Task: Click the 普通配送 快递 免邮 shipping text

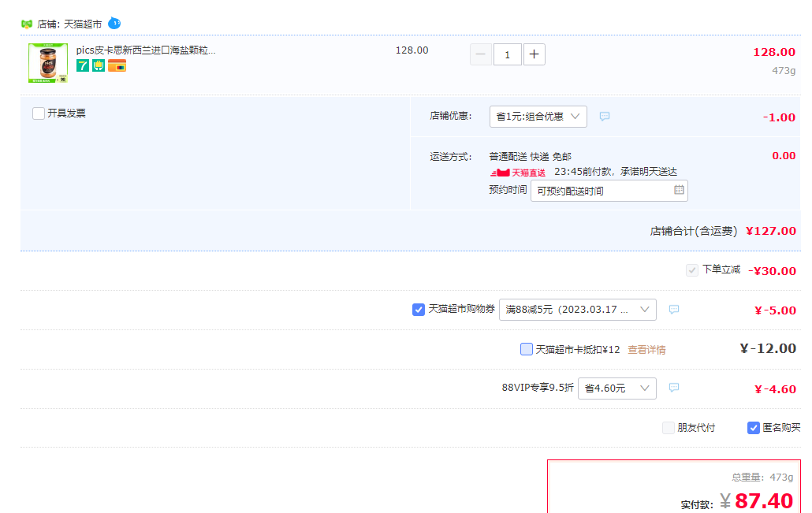Action: pos(531,156)
